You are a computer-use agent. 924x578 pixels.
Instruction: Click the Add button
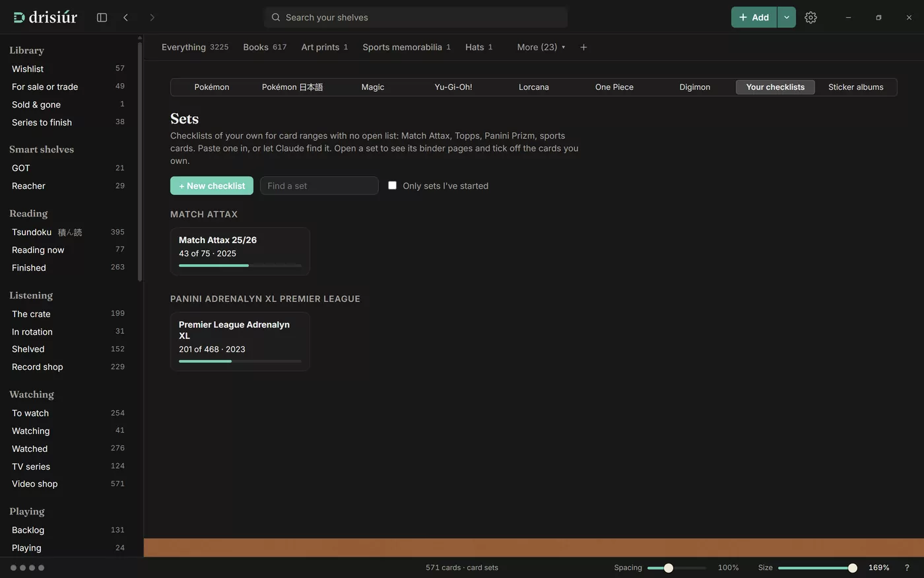pos(754,17)
